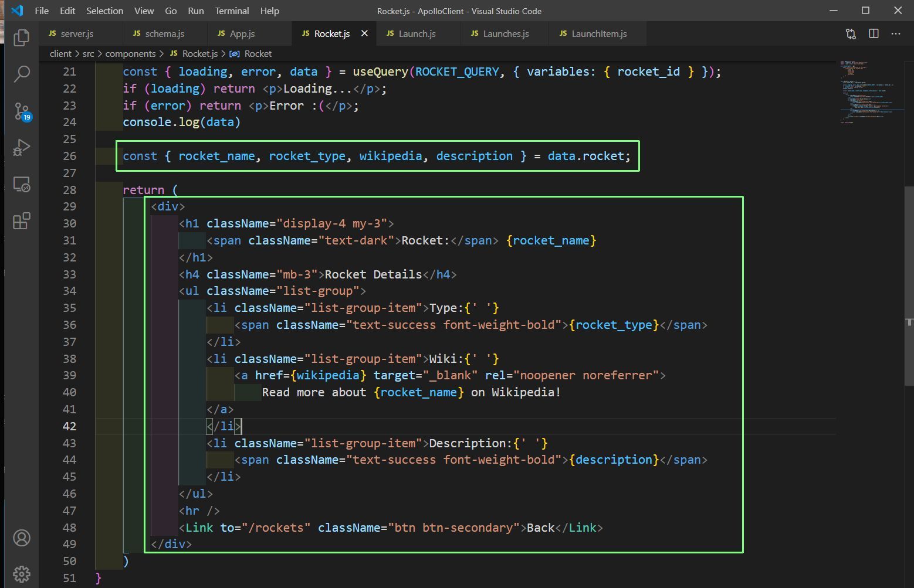The image size is (914, 588).
Task: Click line number 26 in gutter
Action: [x=69, y=156]
